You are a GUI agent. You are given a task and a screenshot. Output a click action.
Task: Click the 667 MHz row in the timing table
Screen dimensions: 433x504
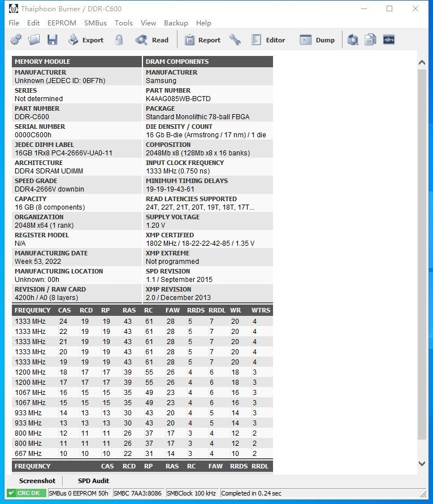pyautogui.click(x=142, y=453)
